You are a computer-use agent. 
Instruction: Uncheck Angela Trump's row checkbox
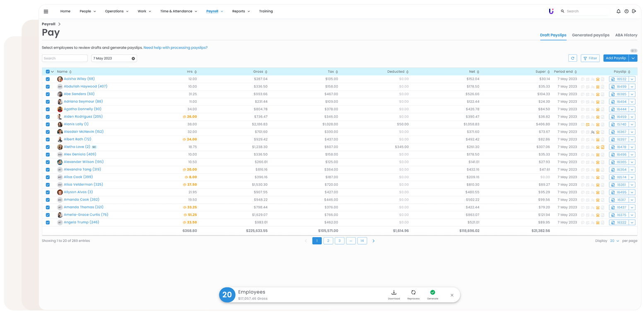click(x=48, y=223)
